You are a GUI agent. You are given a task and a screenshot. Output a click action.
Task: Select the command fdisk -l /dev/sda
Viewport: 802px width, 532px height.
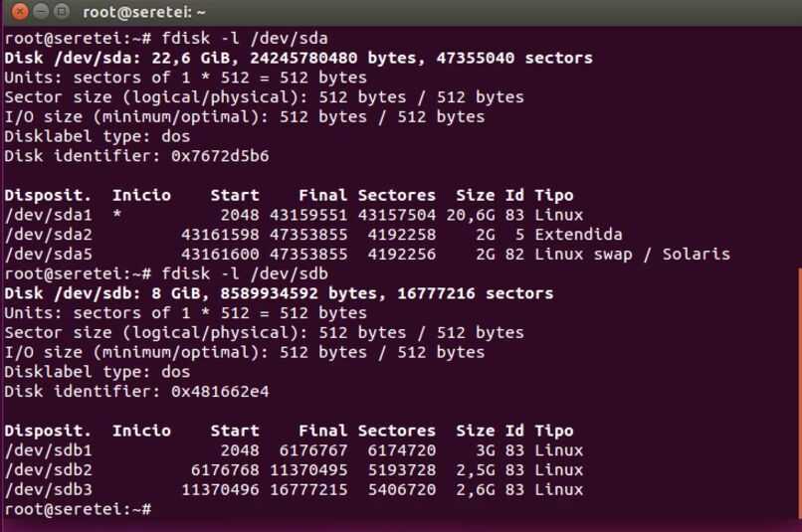pyautogui.click(x=245, y=39)
